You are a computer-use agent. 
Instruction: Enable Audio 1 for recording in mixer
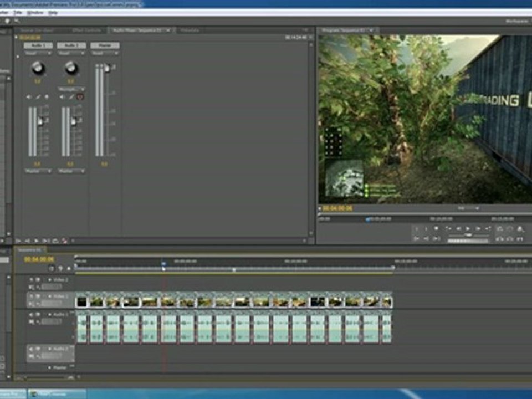[47, 97]
